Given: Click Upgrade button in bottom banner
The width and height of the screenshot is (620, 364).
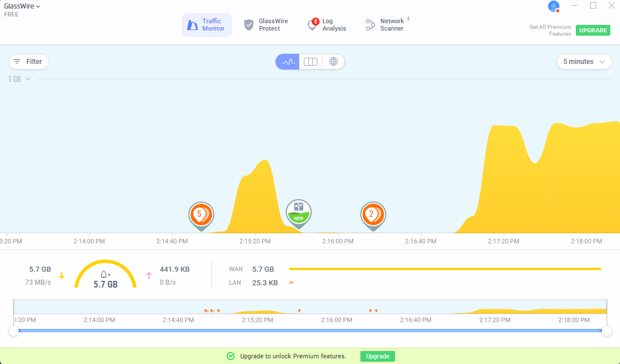Looking at the screenshot, I should (377, 356).
